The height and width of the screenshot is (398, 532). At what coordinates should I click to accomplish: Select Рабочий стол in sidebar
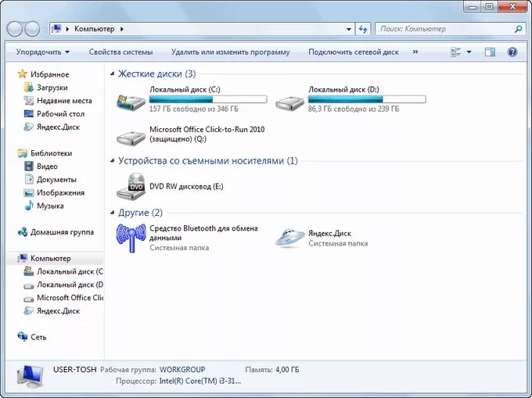point(61,114)
